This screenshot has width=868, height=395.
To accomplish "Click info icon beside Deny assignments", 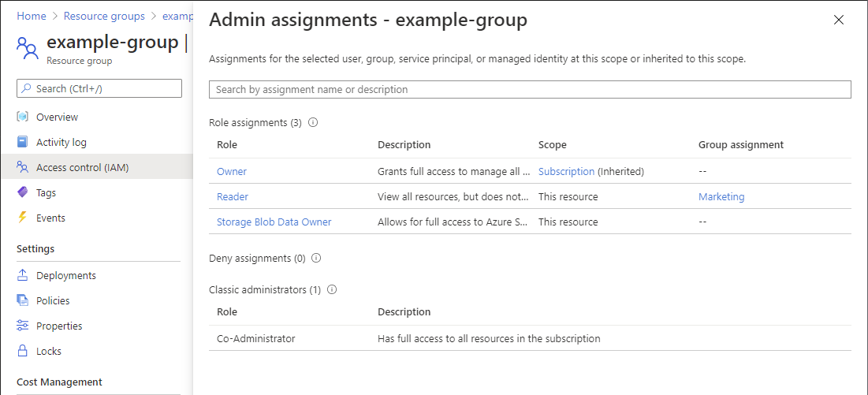I will [316, 258].
